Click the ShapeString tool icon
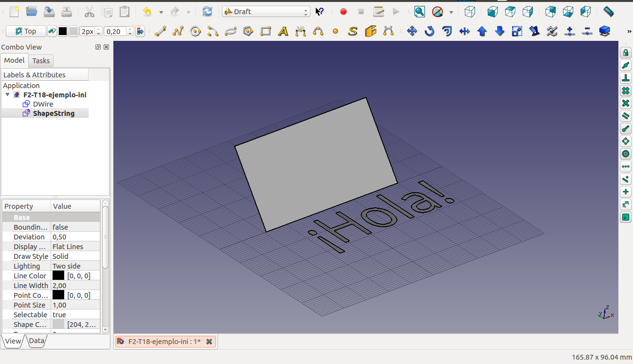 [353, 32]
